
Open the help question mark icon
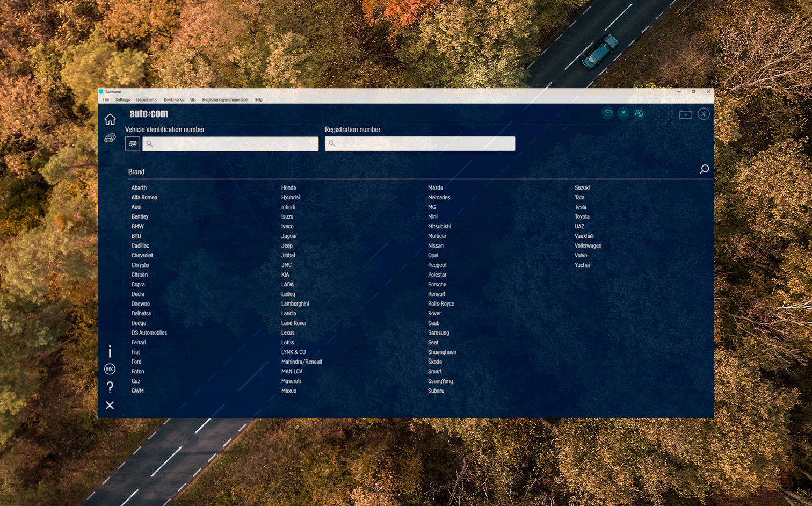click(x=110, y=387)
